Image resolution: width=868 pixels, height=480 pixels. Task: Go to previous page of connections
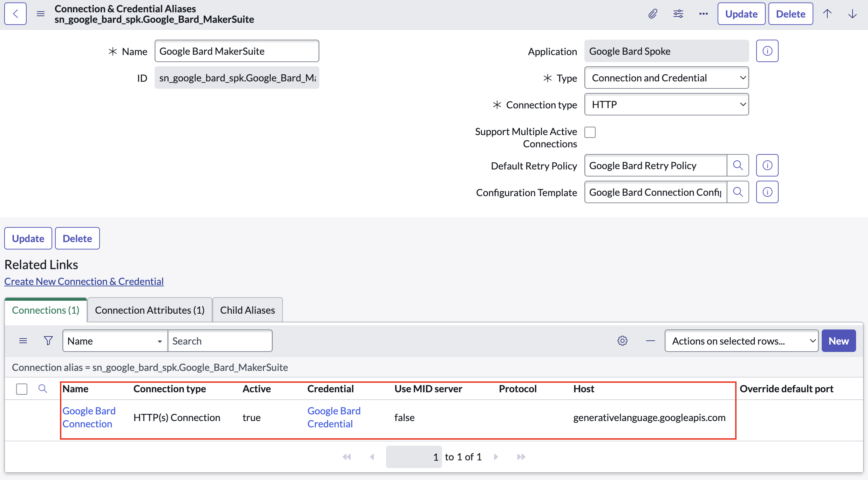pyautogui.click(x=372, y=457)
